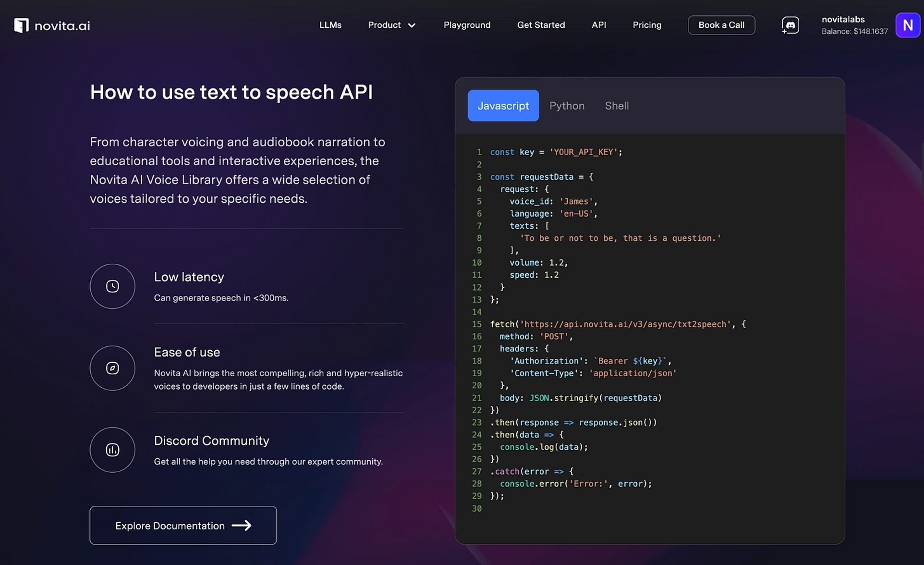924x565 pixels.
Task: Expand the Product dropdown chevron
Action: click(x=412, y=25)
